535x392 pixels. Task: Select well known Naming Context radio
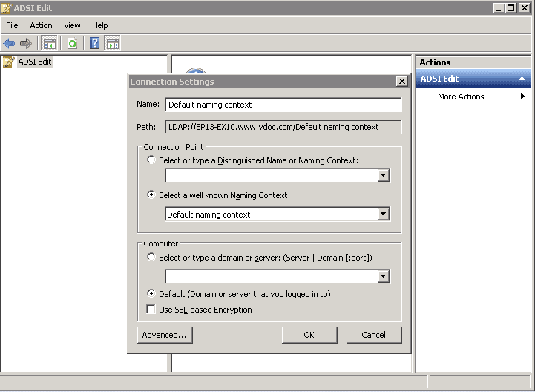pos(151,195)
